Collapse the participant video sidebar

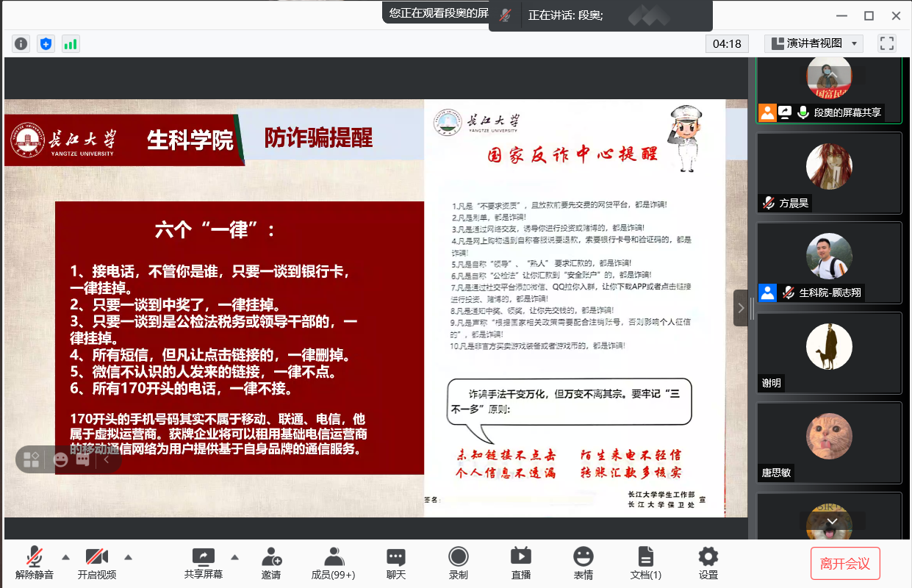click(x=741, y=308)
